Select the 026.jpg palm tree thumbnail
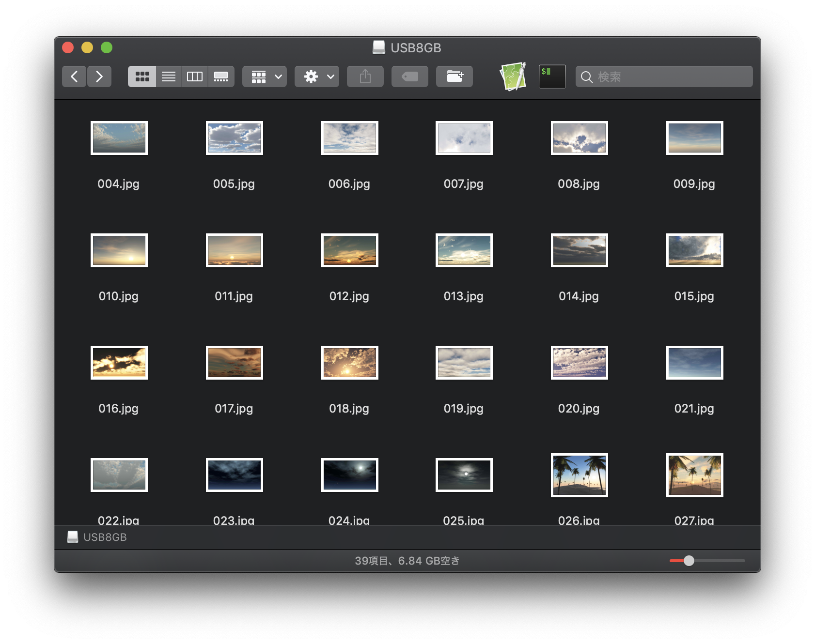 pyautogui.click(x=579, y=475)
